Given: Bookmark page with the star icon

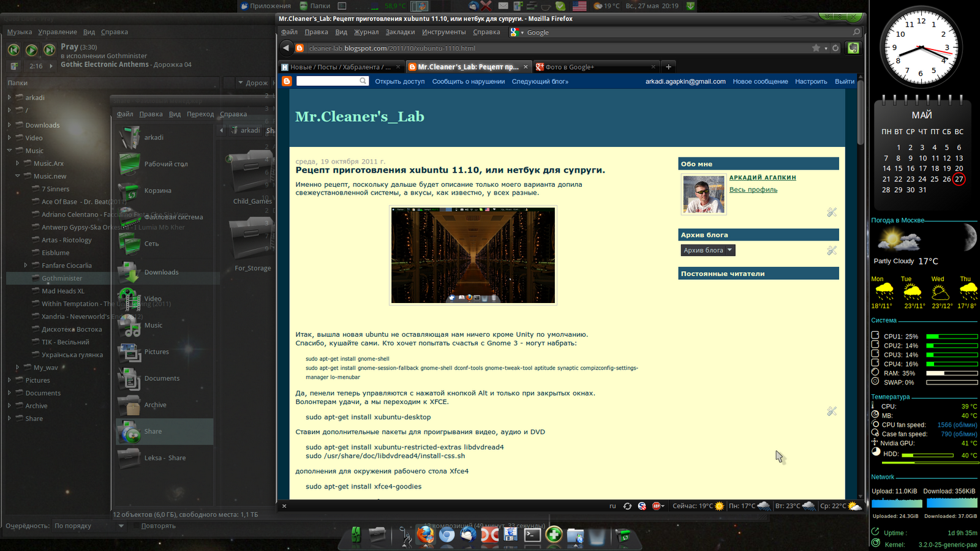Looking at the screenshot, I should (x=816, y=48).
